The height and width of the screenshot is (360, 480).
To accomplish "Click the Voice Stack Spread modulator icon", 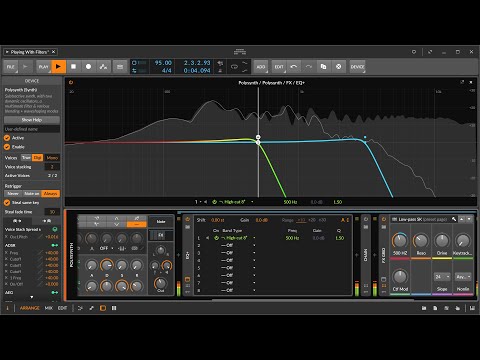I will pos(55,229).
